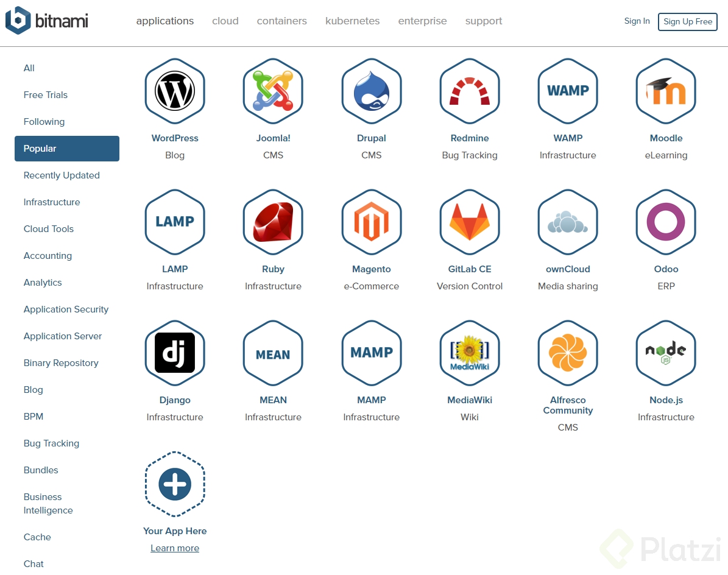Choose the Chat category

tap(34, 564)
